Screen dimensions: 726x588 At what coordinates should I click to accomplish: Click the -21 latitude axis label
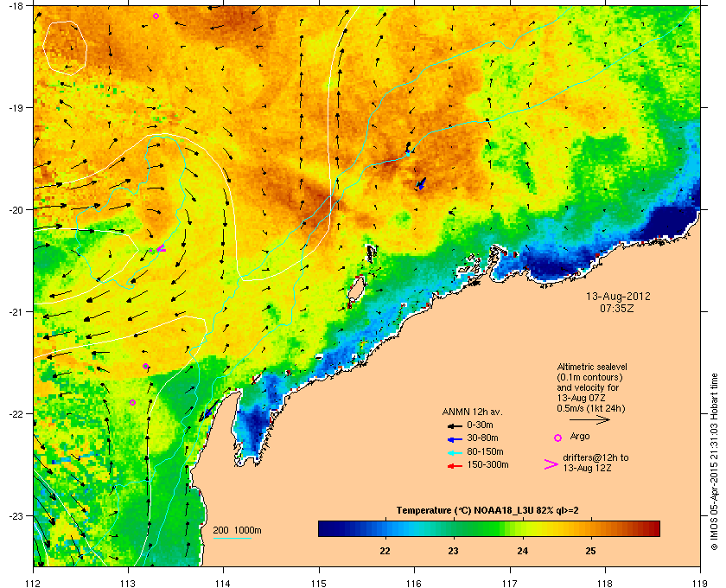coord(15,311)
